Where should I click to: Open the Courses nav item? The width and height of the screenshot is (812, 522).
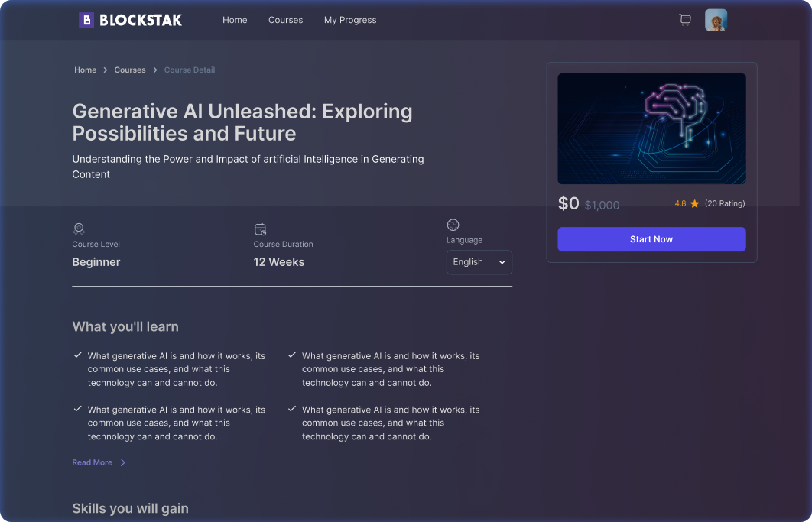point(285,20)
